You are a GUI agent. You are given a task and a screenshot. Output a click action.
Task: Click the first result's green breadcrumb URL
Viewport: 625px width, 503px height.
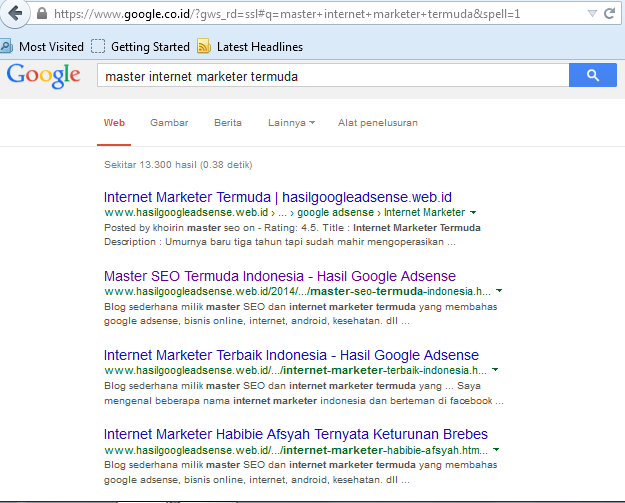tap(285, 212)
